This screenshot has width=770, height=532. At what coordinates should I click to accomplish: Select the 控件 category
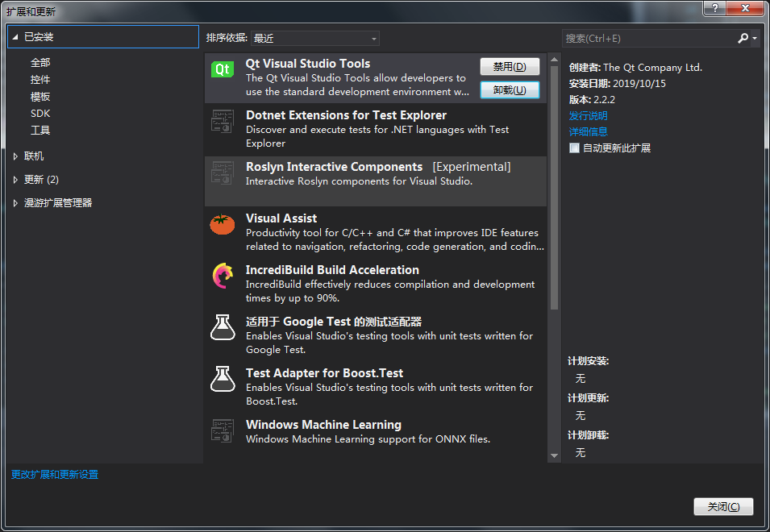click(40, 80)
